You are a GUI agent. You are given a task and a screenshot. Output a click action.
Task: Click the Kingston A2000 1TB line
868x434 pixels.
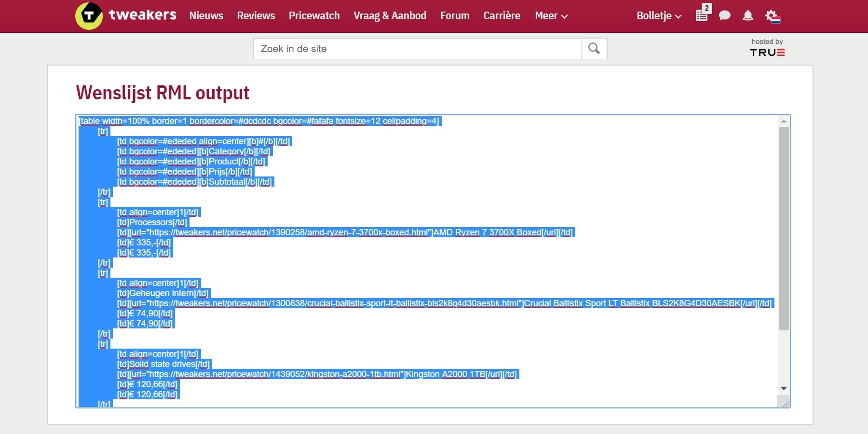317,374
